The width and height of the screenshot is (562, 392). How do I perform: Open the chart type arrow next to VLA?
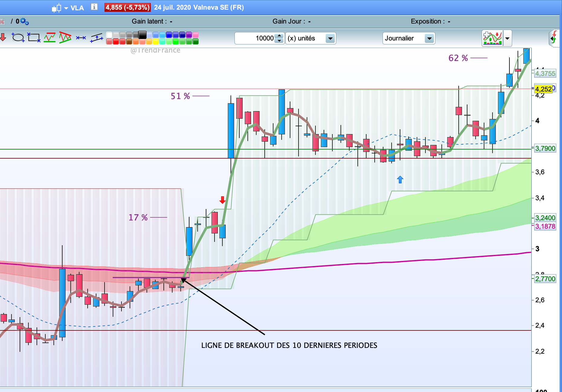[x=66, y=8]
